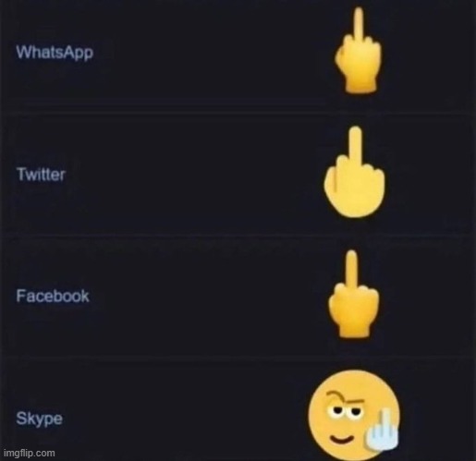Click the wrist of the Facebook hand emoji

pos(354,329)
